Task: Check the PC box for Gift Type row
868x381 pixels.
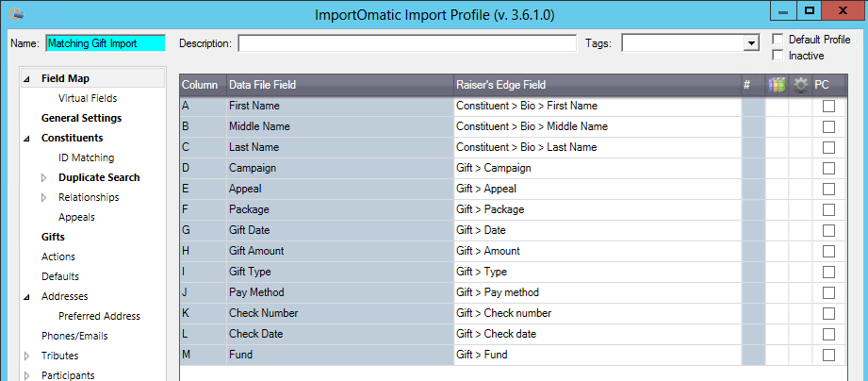Action: 828,272
